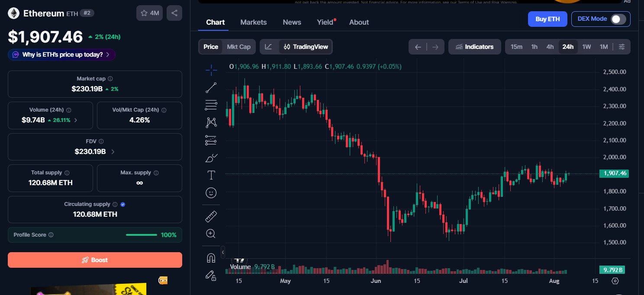Open the forecasting and measurement tool
The image size is (644, 295).
[x=211, y=140]
